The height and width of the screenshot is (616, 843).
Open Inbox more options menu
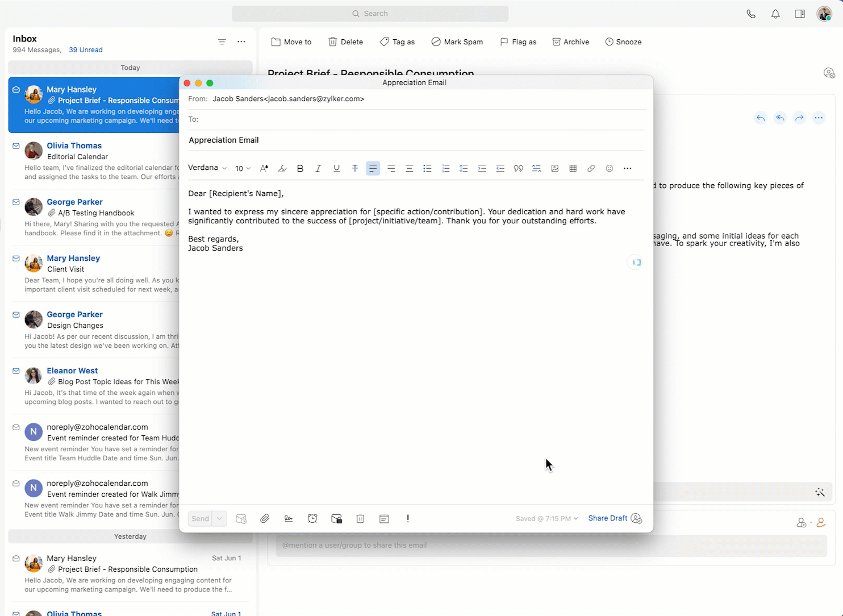point(241,42)
